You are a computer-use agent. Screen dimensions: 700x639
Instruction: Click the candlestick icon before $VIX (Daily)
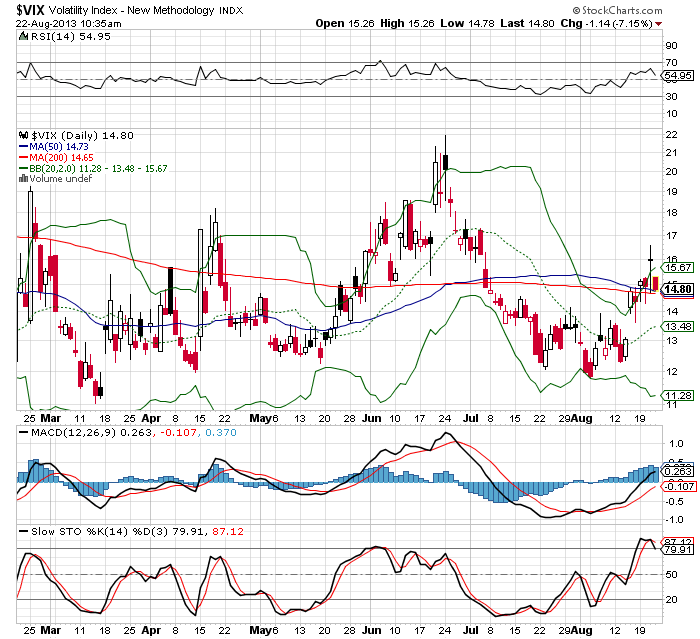tap(23, 135)
